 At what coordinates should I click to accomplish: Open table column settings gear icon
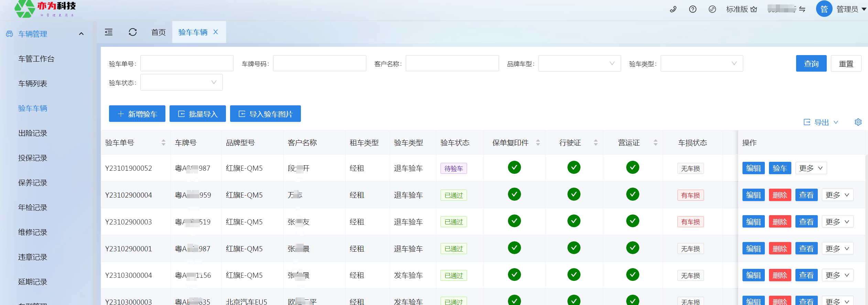(x=858, y=122)
